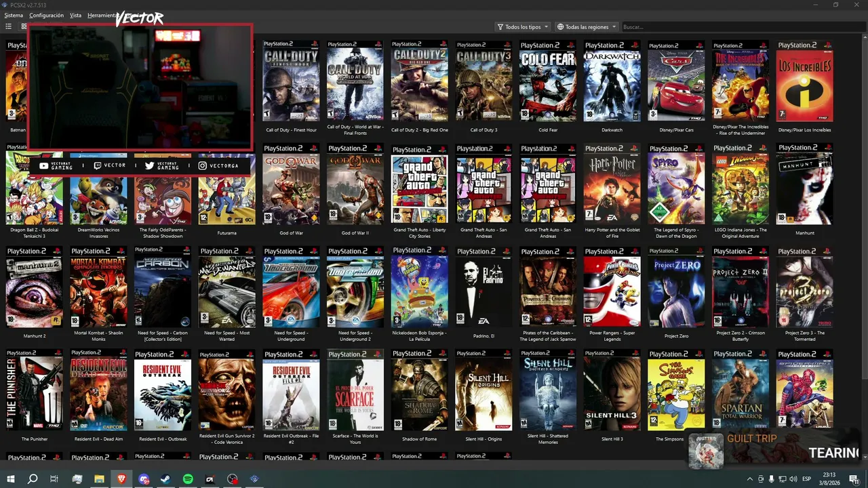This screenshot has height=488, width=868.
Task: Open Windows notification center
Action: (x=854, y=479)
